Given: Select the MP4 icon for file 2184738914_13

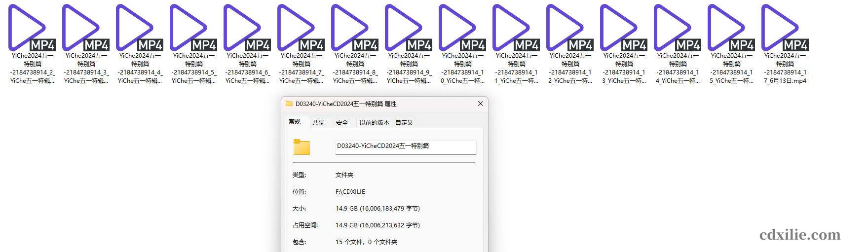Looking at the screenshot, I should [x=624, y=28].
